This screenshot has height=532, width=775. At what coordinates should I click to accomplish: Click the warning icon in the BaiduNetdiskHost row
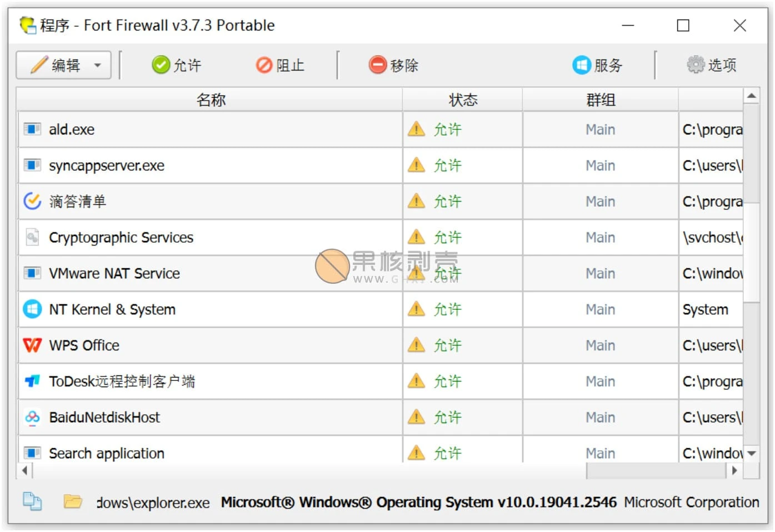416,417
